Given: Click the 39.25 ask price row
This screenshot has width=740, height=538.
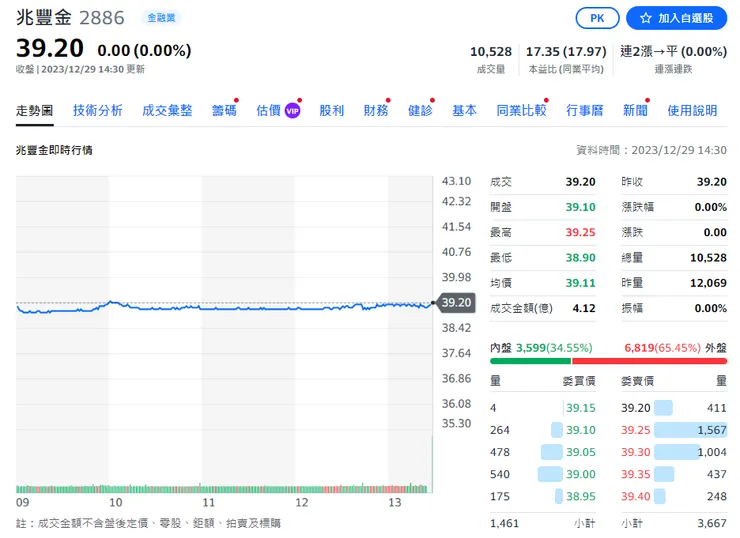Looking at the screenshot, I should click(x=674, y=429).
